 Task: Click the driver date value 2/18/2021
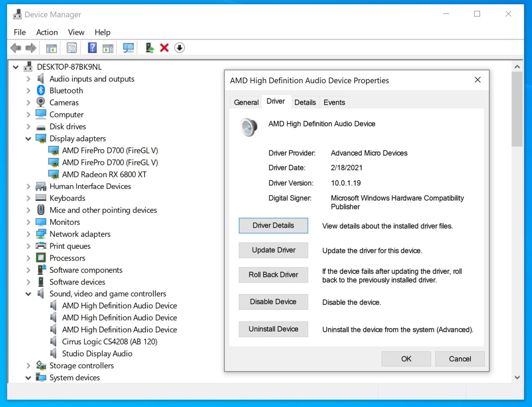[x=347, y=168]
